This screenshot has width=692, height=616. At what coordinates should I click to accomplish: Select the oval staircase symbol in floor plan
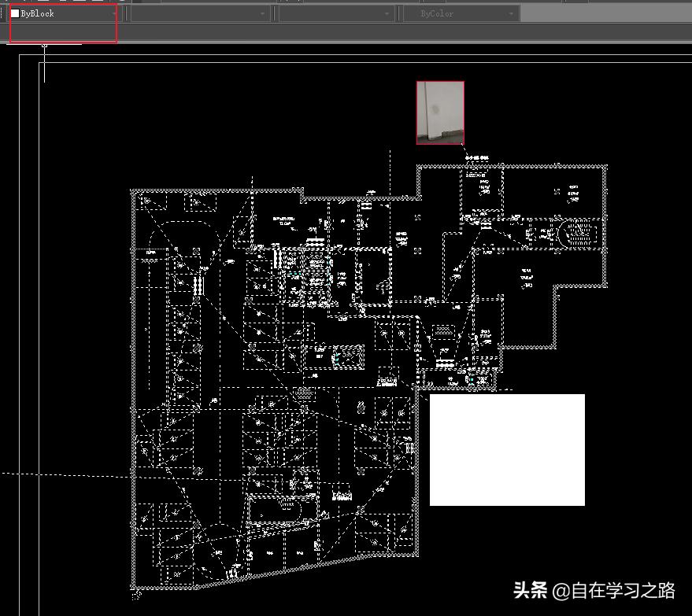tap(578, 233)
